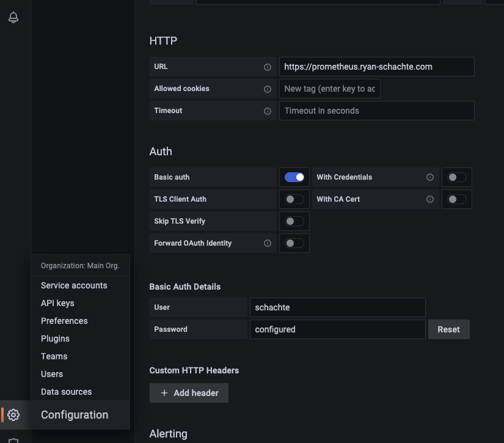
Task: Click Forward OAuth Identity info icon
Action: (x=267, y=243)
